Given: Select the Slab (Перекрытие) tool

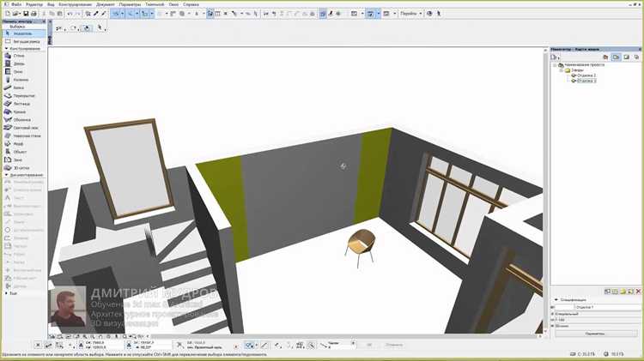Looking at the screenshot, I should pos(24,95).
